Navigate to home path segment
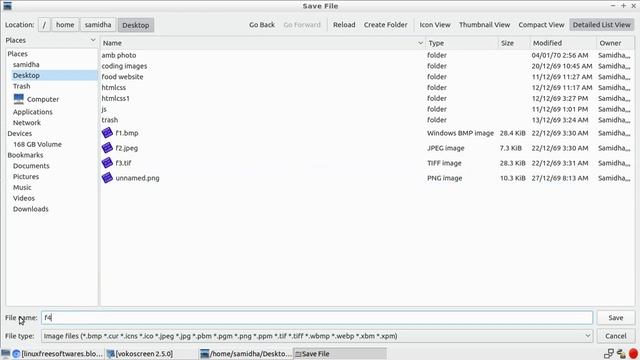 (65, 24)
